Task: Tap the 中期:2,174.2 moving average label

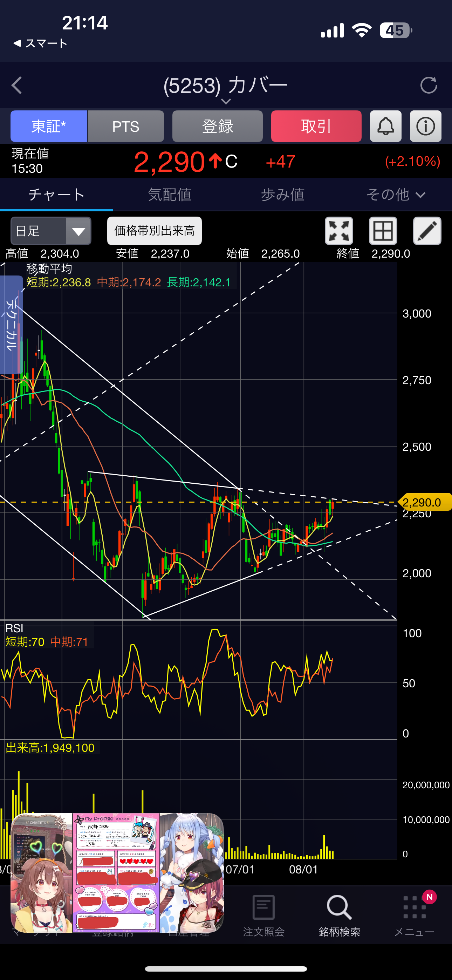Action: pyautogui.click(x=129, y=282)
